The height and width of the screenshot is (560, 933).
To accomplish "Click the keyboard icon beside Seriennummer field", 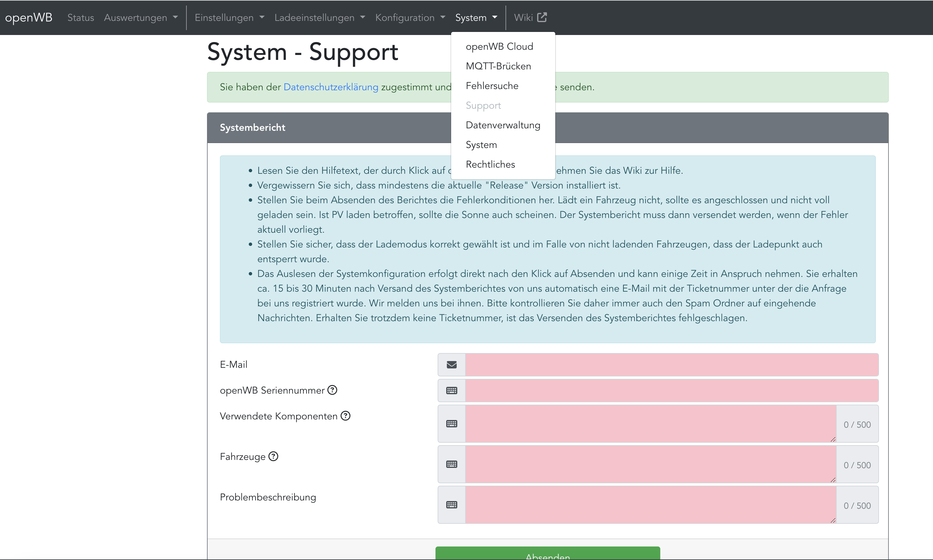I will [451, 390].
